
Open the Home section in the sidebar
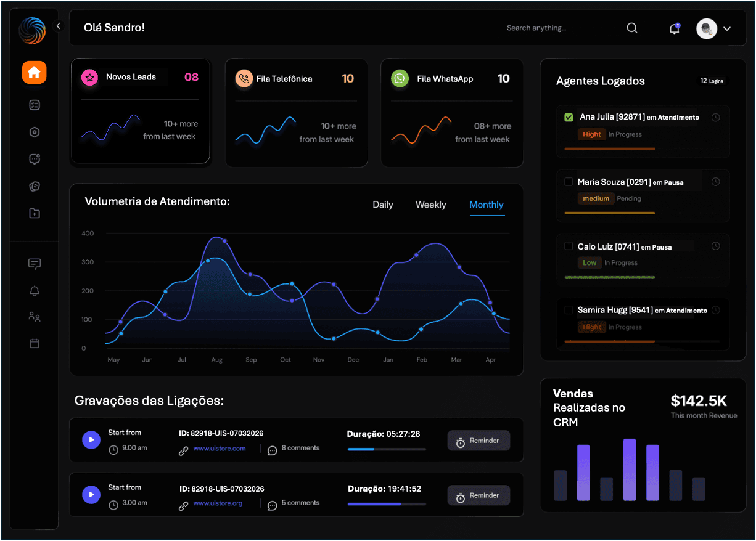pyautogui.click(x=34, y=72)
